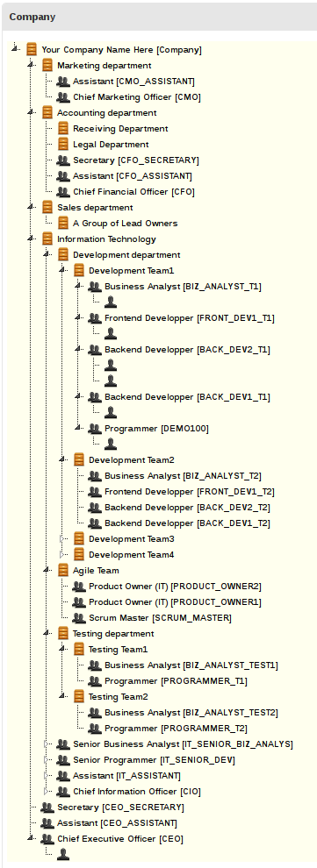This screenshot has height=868, width=317.
Task: Select Chief Marketing Officer [CMO]
Action: (137, 97)
